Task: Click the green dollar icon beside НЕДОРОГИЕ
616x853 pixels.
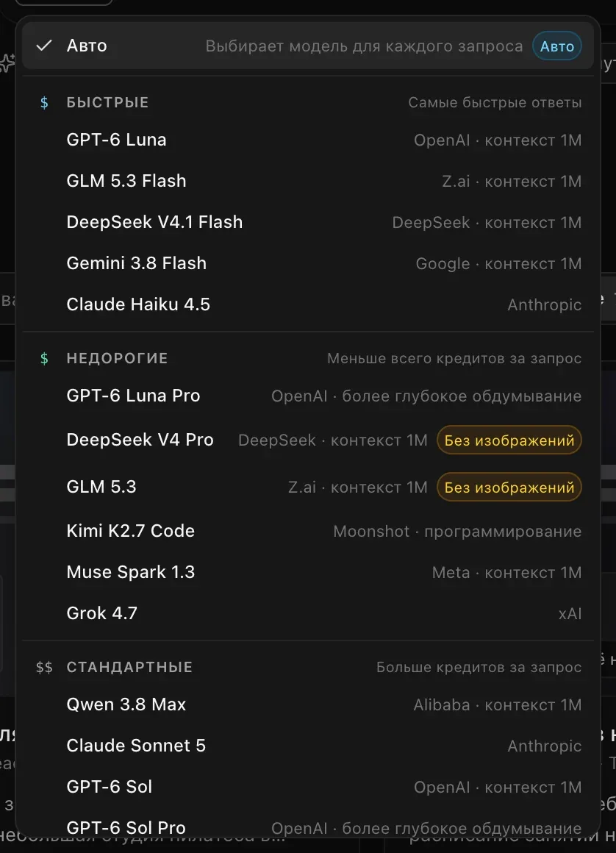Action: coord(44,359)
